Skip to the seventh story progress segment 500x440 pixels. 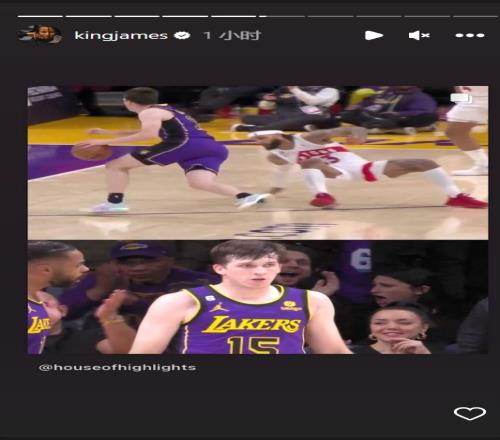click(330, 16)
